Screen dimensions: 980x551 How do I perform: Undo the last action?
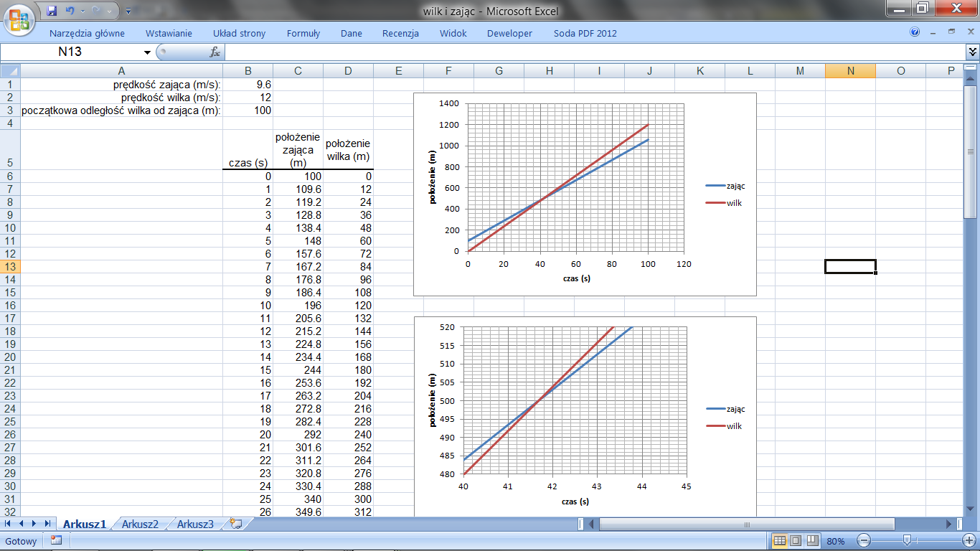tap(70, 11)
